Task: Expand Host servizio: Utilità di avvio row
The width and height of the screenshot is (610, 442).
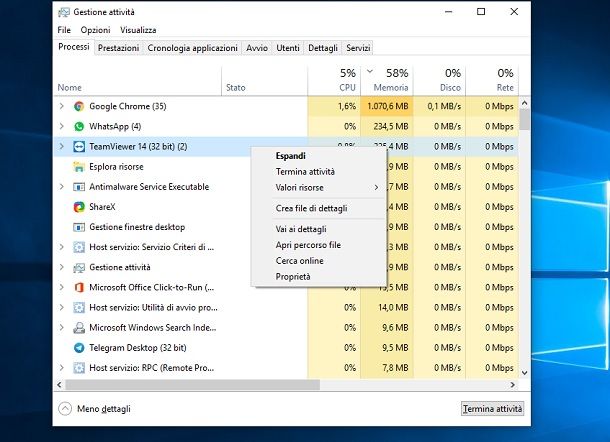Action: tap(61, 307)
